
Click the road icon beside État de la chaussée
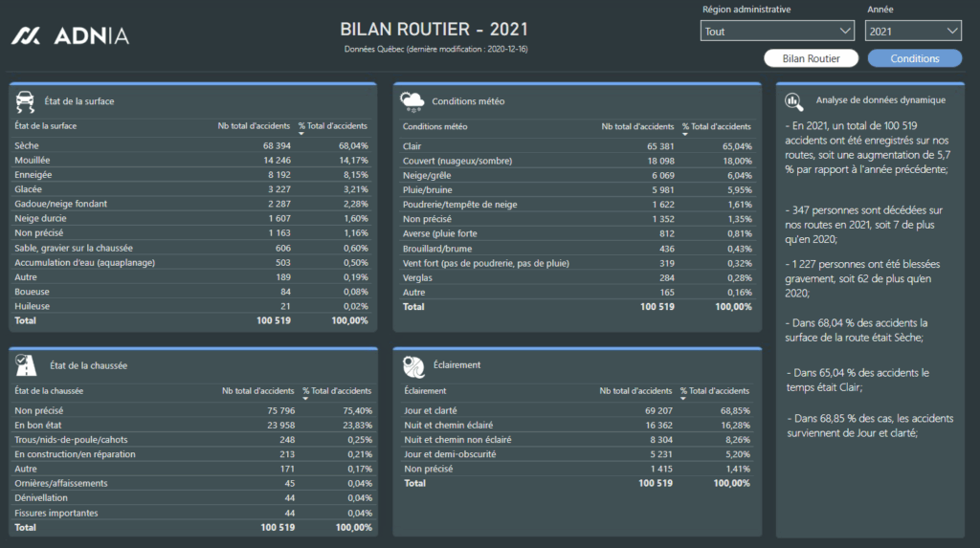pyautogui.click(x=26, y=364)
